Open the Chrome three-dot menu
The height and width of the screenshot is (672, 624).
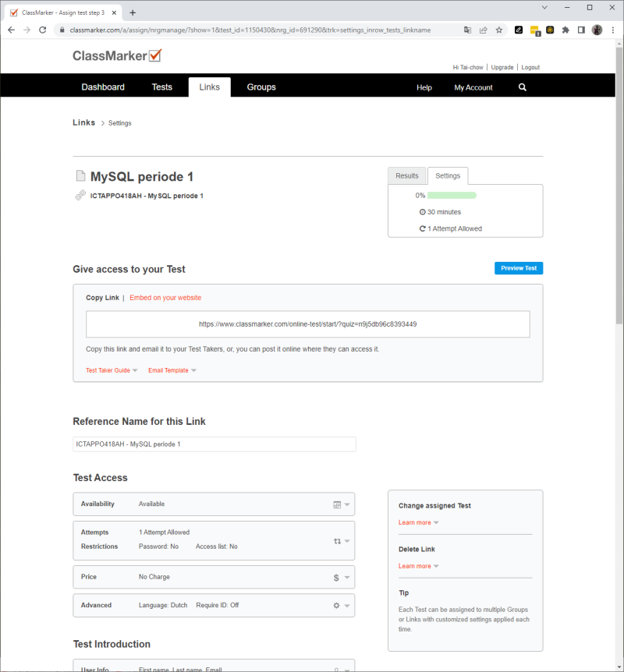[612, 30]
